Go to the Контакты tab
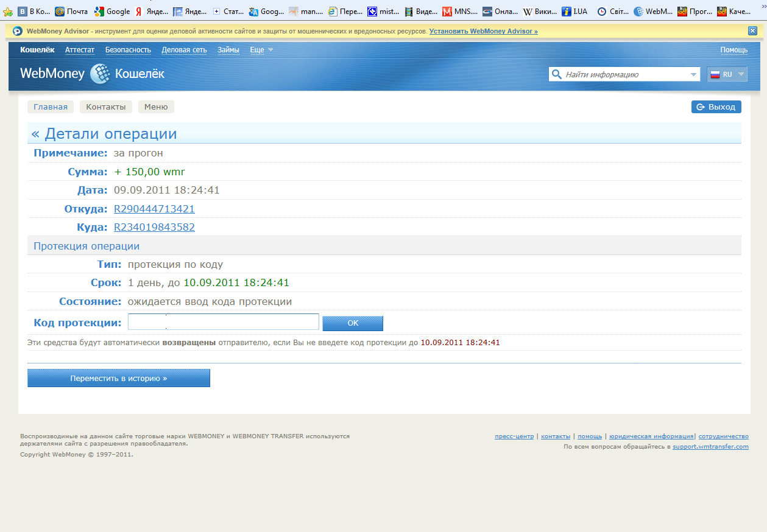 106,107
